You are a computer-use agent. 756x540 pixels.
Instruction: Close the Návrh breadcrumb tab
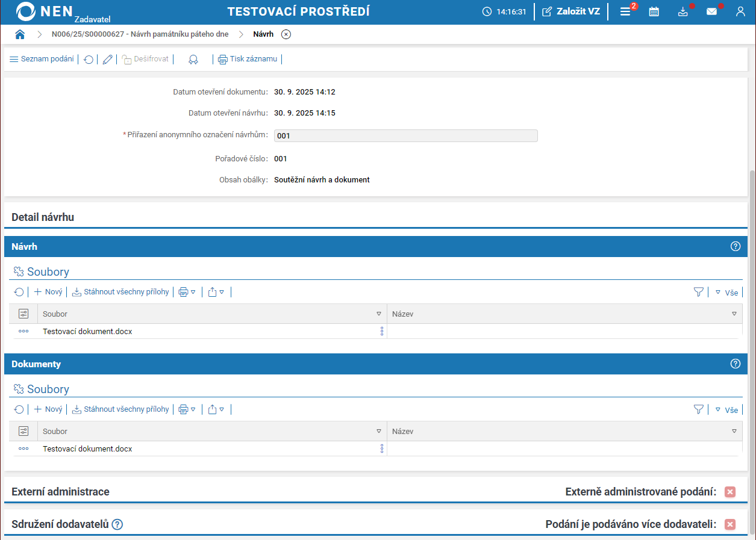[x=286, y=34]
